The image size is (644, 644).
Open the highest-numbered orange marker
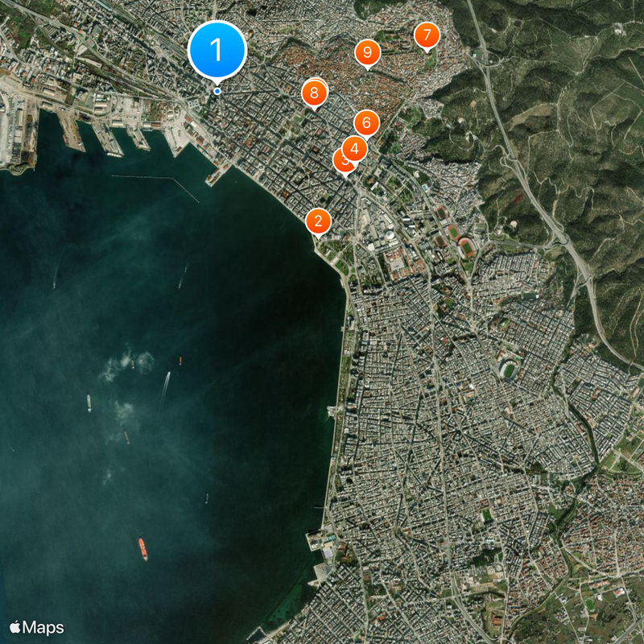pos(367,53)
